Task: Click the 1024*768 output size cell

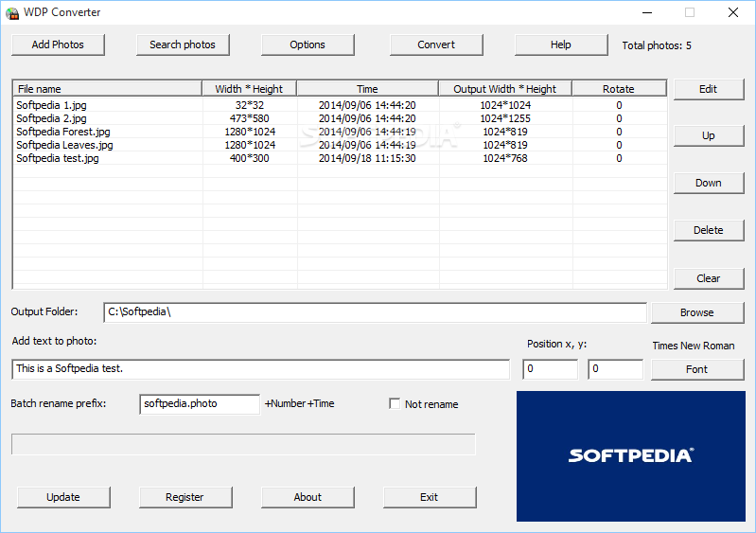Action: tap(505, 158)
